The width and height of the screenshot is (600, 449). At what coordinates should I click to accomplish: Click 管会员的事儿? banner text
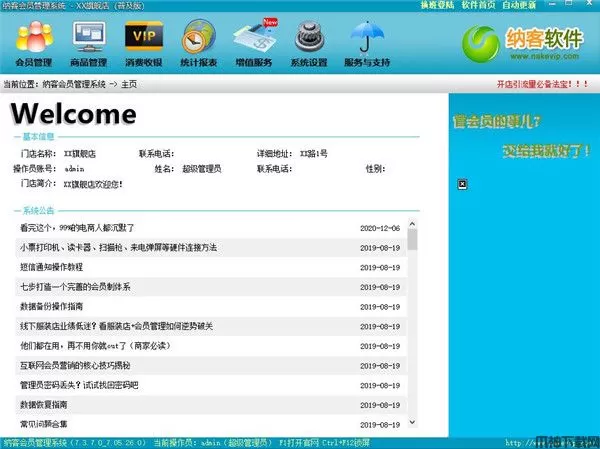[x=496, y=122]
